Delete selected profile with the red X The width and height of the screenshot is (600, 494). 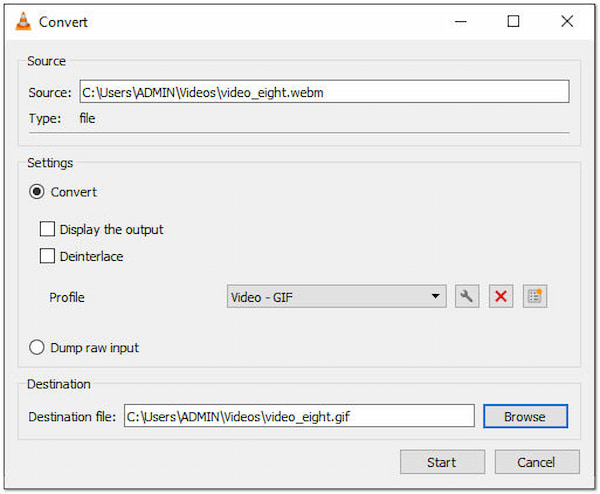coord(501,296)
